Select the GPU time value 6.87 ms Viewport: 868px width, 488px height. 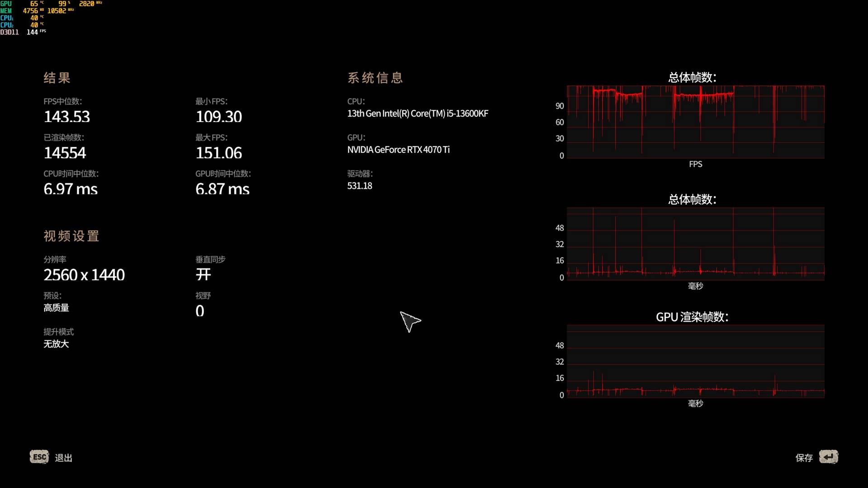pyautogui.click(x=222, y=189)
